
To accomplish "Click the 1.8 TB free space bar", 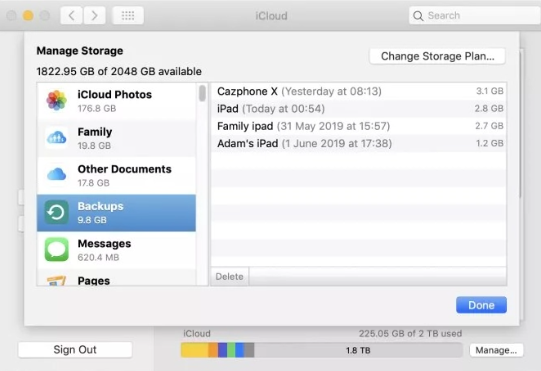I will coord(358,350).
